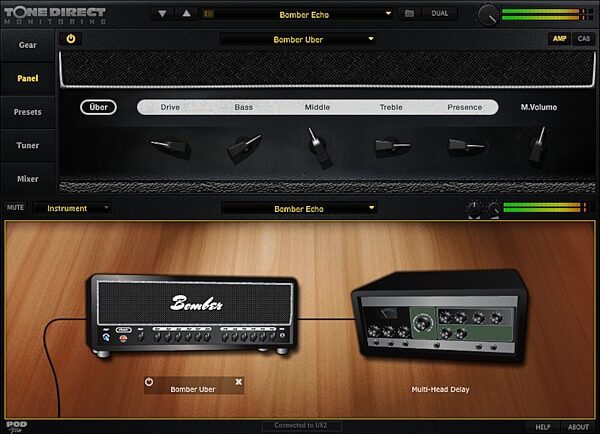Click the ToneDirect Monitoring logo
This screenshot has width=600, height=434.
(55, 15)
